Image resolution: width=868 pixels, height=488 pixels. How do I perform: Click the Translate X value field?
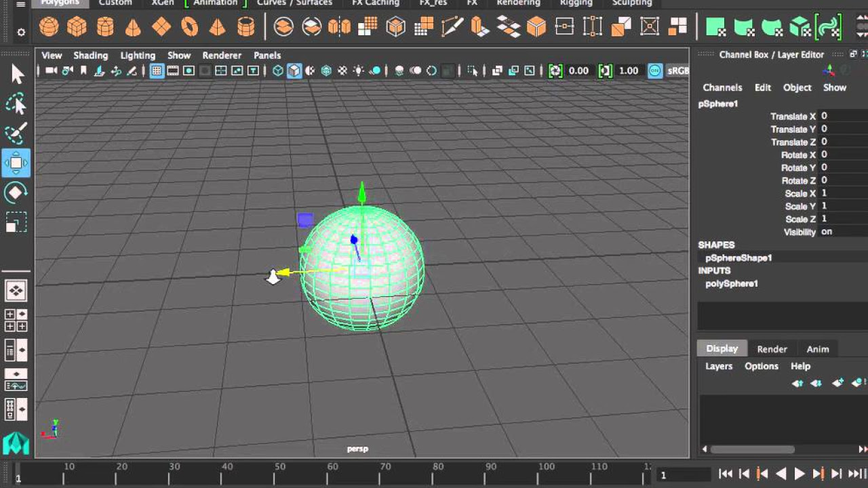(x=841, y=116)
